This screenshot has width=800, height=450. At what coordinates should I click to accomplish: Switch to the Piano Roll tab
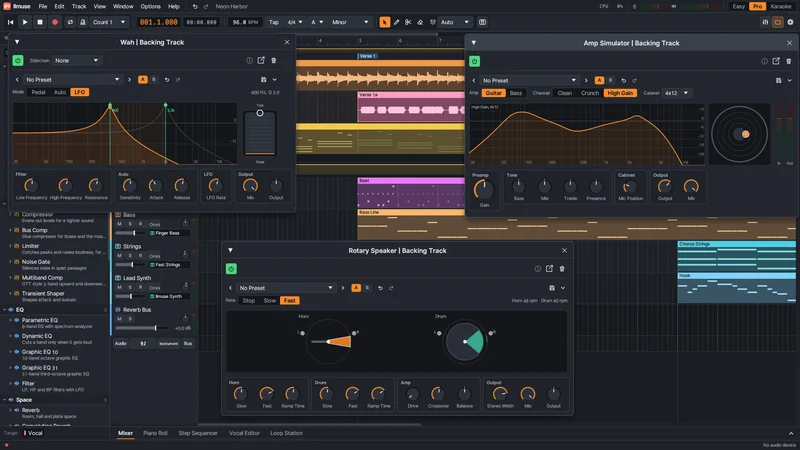(155, 433)
